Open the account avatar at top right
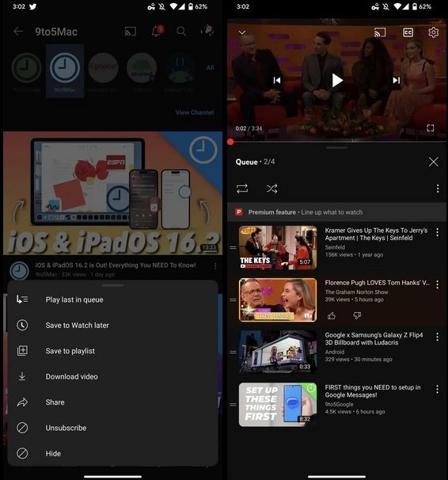The image size is (448, 480). tap(207, 31)
